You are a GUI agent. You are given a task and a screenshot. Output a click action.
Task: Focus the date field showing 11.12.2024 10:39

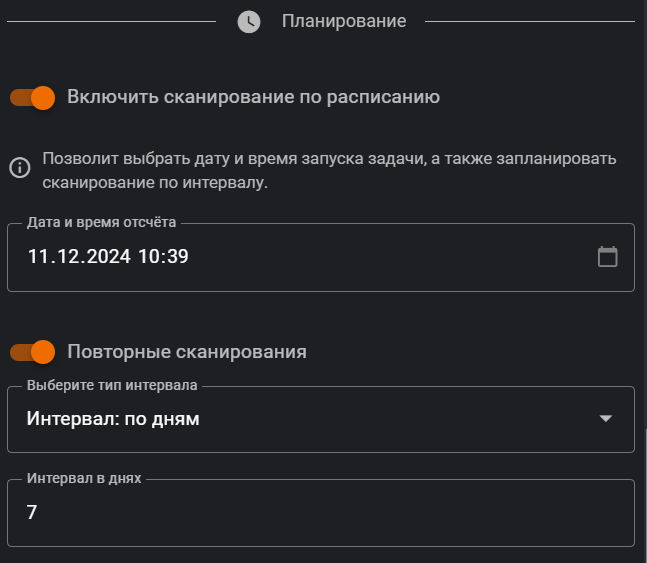pos(108,257)
